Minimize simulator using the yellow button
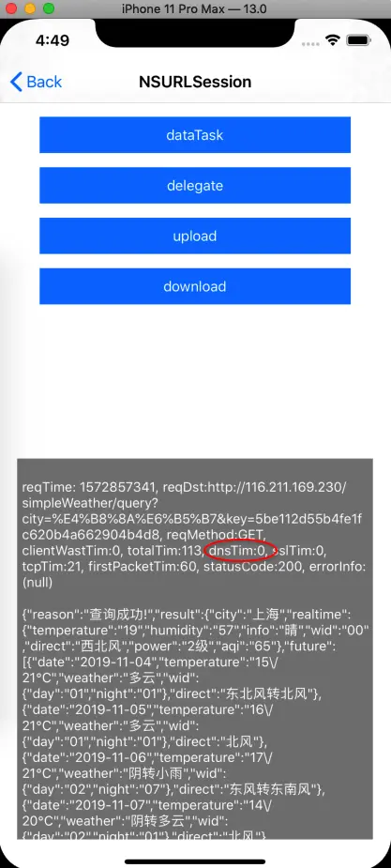This screenshot has height=868, width=391. (30, 8)
